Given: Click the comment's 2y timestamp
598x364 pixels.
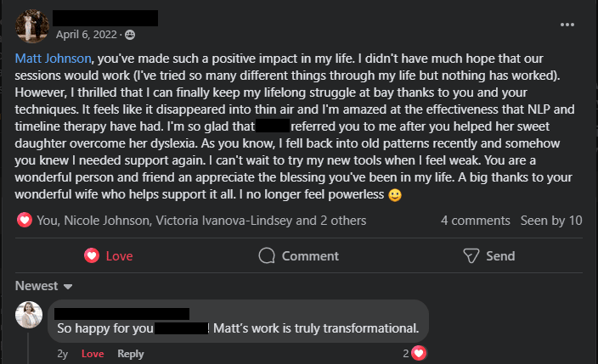Looking at the screenshot, I should [62, 354].
